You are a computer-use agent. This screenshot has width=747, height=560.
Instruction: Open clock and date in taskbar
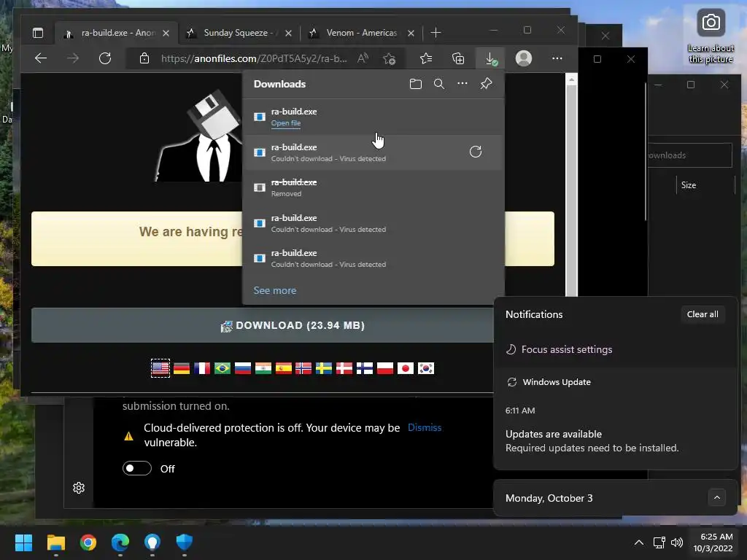[713, 542]
